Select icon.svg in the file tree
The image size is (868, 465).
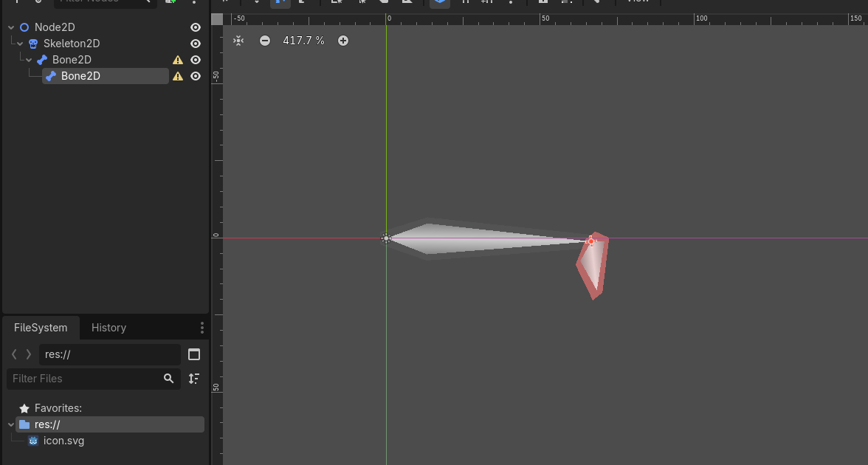(x=63, y=441)
